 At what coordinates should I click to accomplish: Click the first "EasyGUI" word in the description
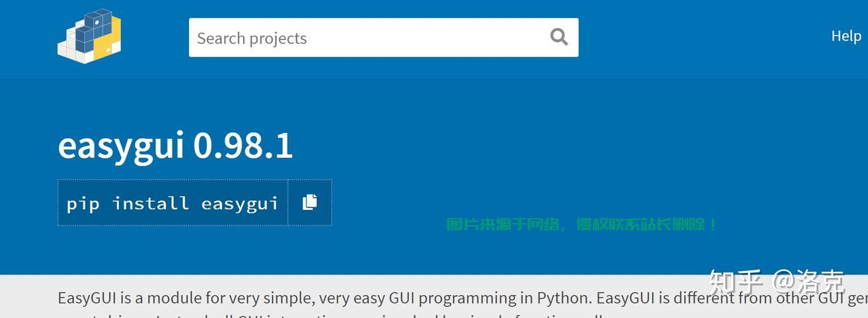pos(85,298)
